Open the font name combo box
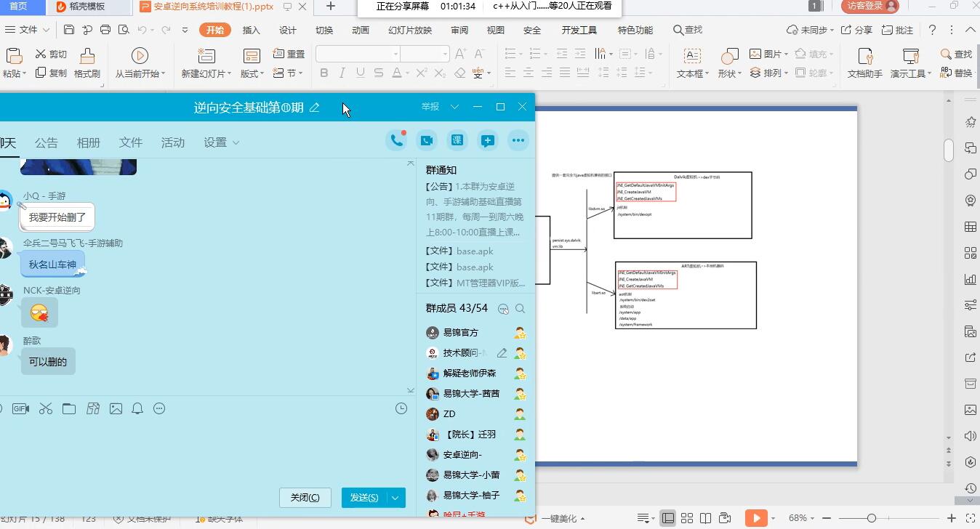The height and width of the screenshot is (529, 980). coord(358,54)
